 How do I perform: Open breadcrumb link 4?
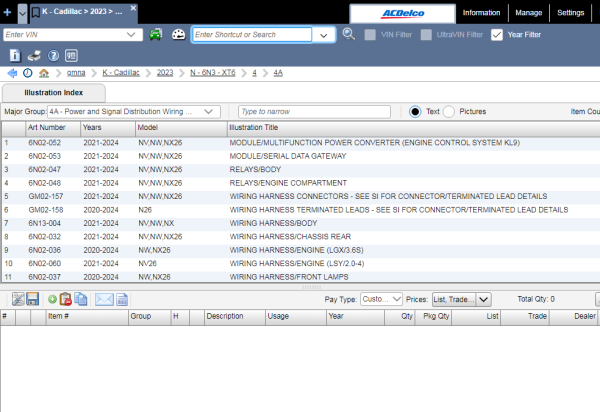pos(254,73)
